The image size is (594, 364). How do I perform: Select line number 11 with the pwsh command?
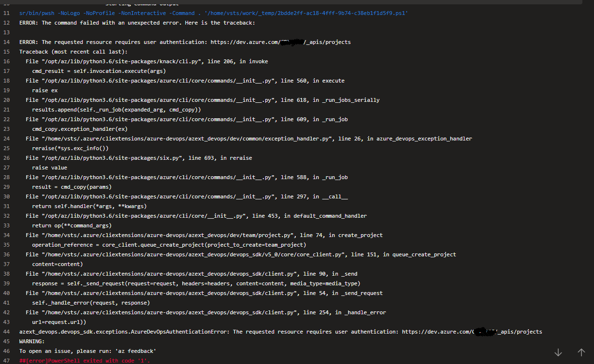tap(6, 13)
